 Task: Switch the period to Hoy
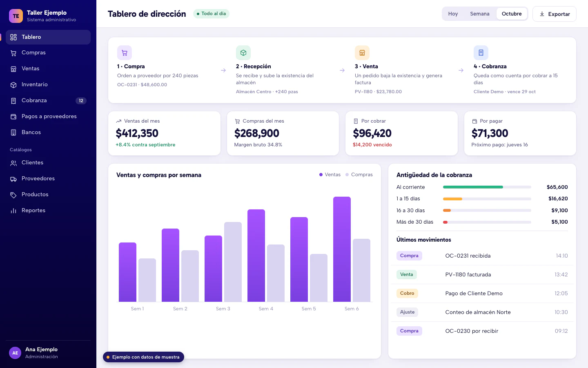coord(453,14)
